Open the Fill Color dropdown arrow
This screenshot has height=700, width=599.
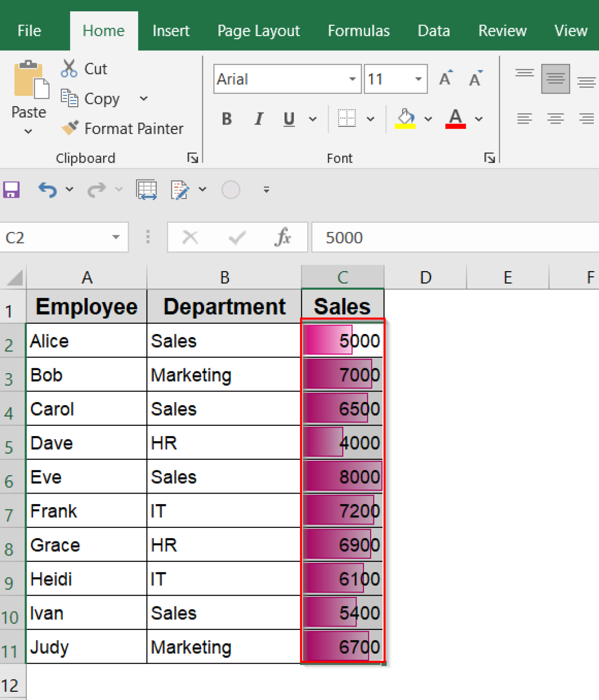(428, 119)
